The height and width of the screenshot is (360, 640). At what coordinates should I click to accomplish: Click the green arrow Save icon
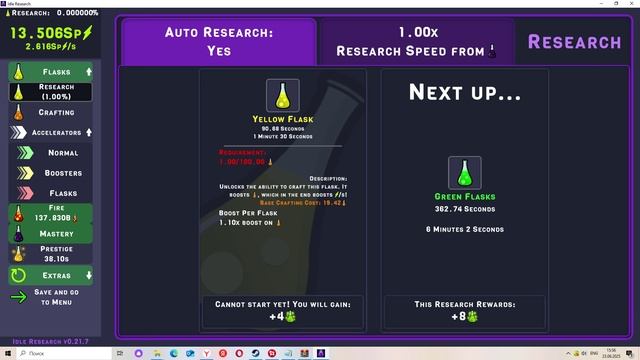click(x=19, y=297)
